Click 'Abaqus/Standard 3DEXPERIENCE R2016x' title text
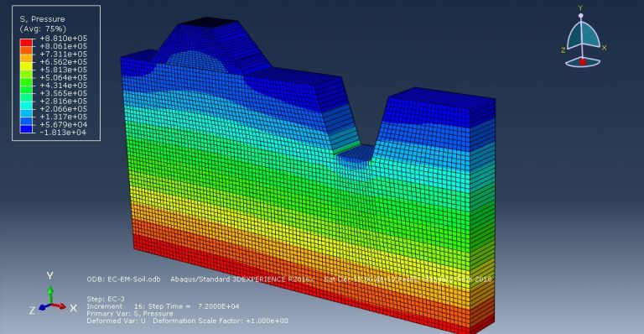 242,279
